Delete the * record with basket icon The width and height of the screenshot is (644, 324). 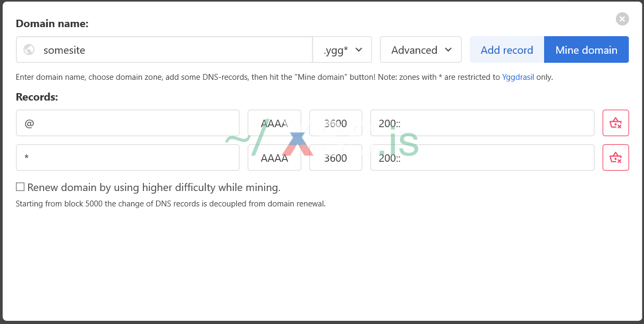click(615, 157)
